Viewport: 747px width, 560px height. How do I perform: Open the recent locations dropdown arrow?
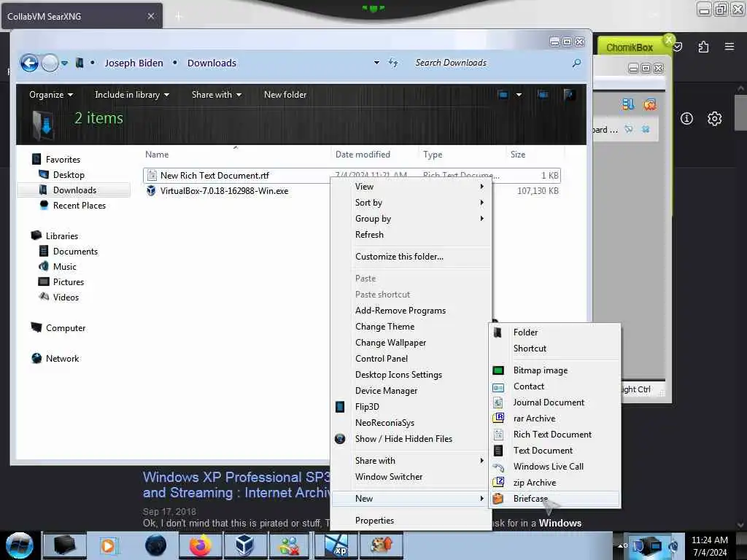64,63
